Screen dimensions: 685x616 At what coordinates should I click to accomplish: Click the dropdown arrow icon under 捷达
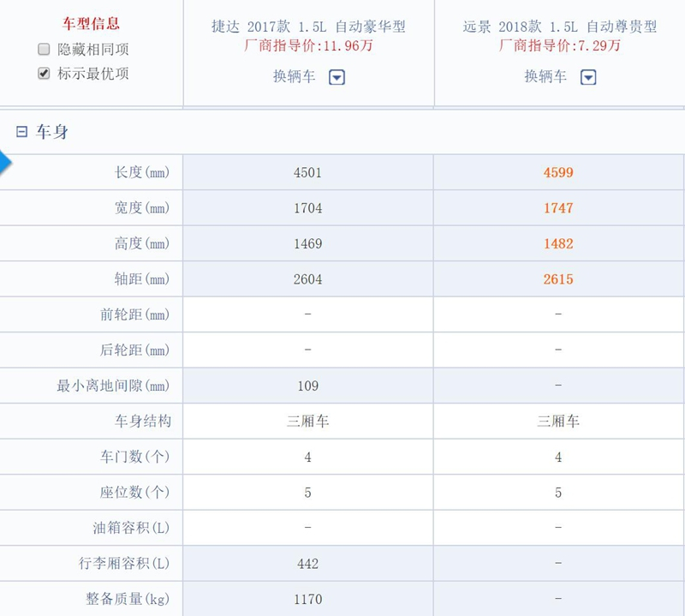[x=337, y=77]
